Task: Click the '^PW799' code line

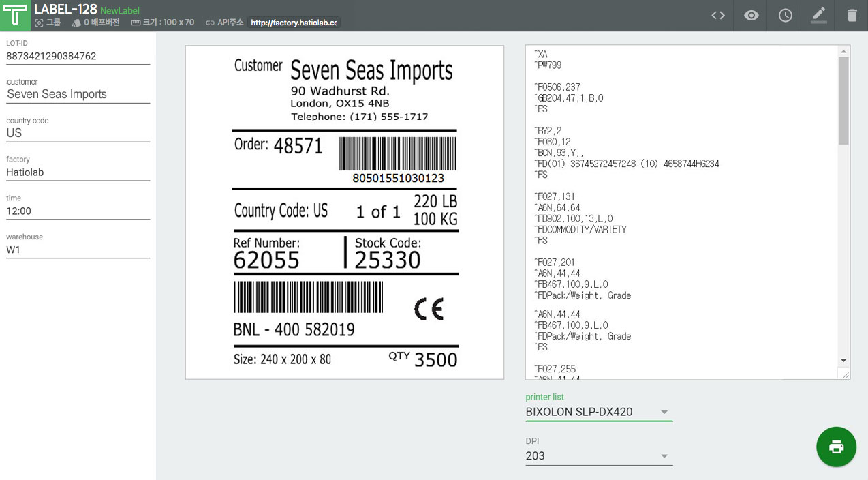Action: 548,65
